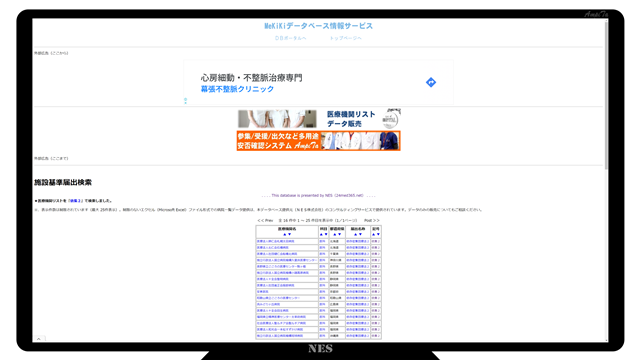Viewport: 640px width, 360px height.
Task: Sort 都道府県 column ascending with up arrow
Action: tap(334, 234)
